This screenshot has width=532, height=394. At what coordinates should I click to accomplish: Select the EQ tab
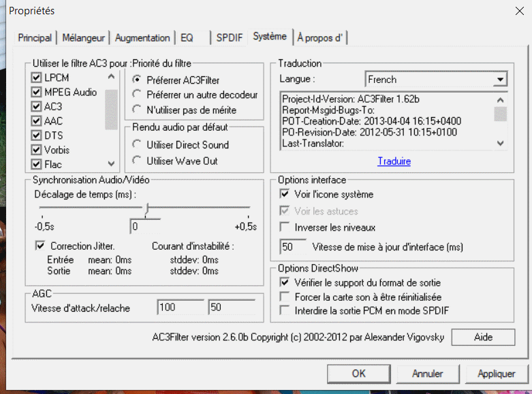(187, 37)
